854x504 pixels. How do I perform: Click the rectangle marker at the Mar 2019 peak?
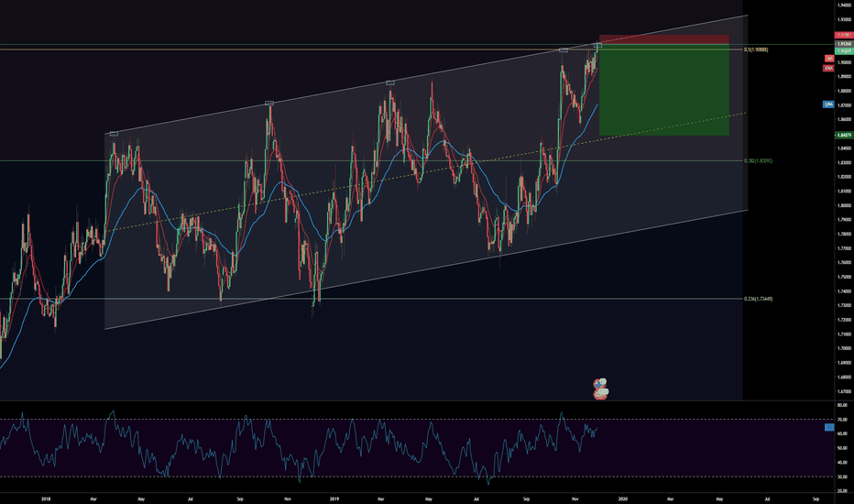389,82
